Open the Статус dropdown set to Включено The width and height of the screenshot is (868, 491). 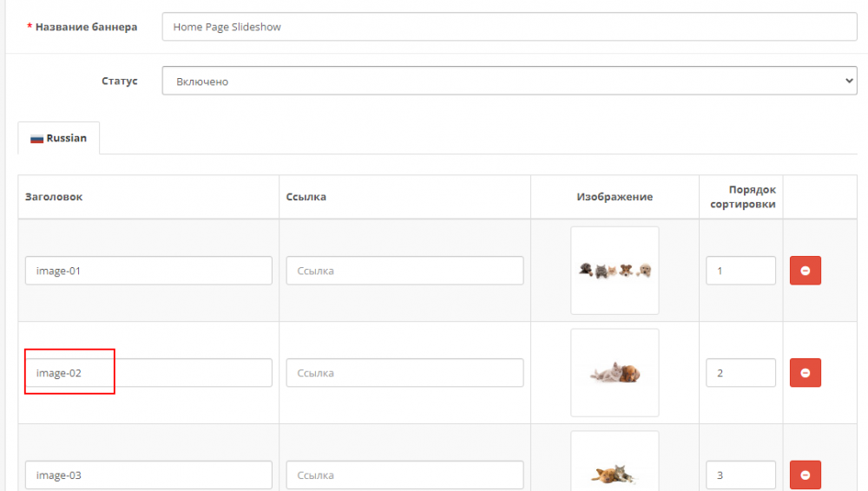click(x=510, y=81)
